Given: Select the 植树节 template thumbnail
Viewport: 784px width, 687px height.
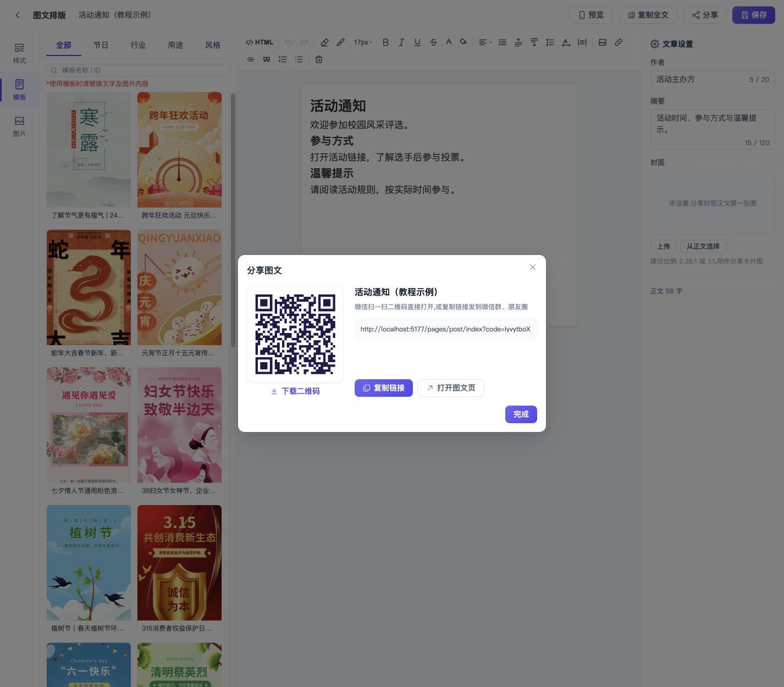Looking at the screenshot, I should (89, 563).
